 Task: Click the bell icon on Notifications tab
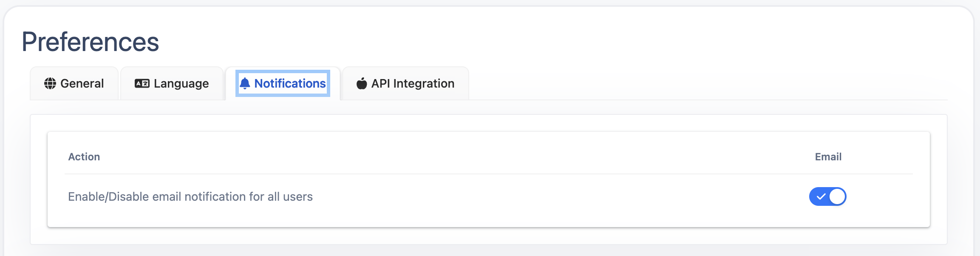click(x=245, y=83)
